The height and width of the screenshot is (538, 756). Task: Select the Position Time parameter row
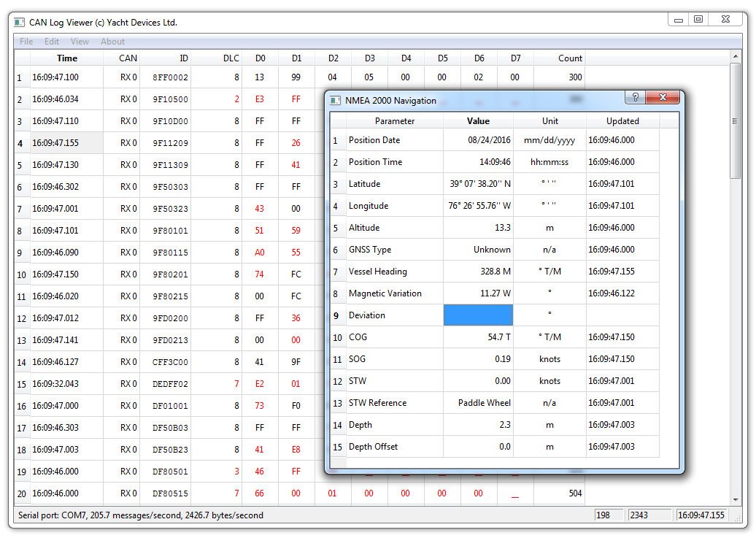click(x=394, y=162)
